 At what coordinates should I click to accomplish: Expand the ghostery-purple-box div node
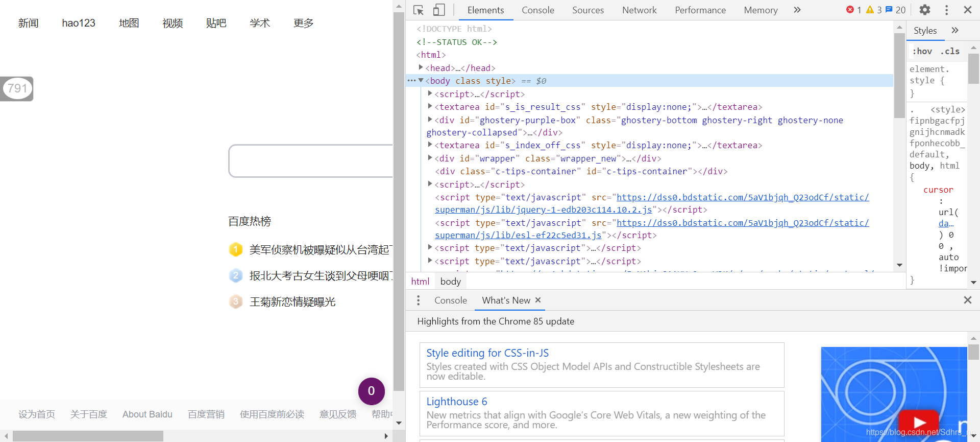(430, 120)
